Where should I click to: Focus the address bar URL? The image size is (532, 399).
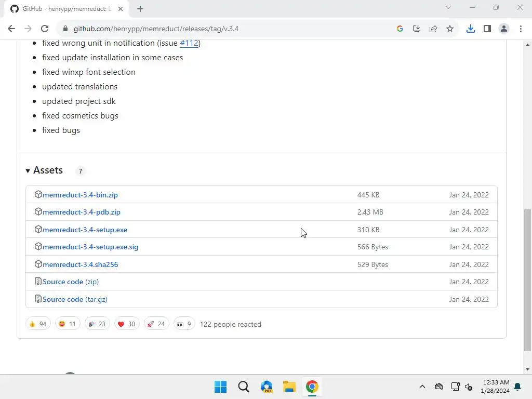[156, 29]
